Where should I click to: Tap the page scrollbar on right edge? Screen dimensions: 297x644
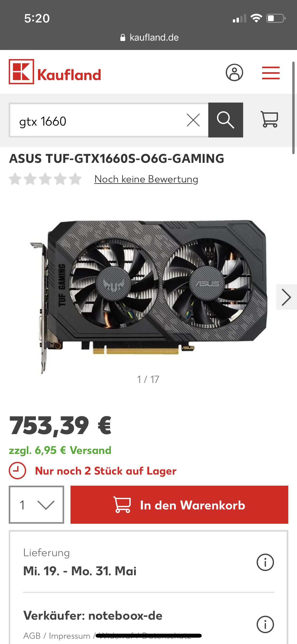pyautogui.click(x=293, y=108)
